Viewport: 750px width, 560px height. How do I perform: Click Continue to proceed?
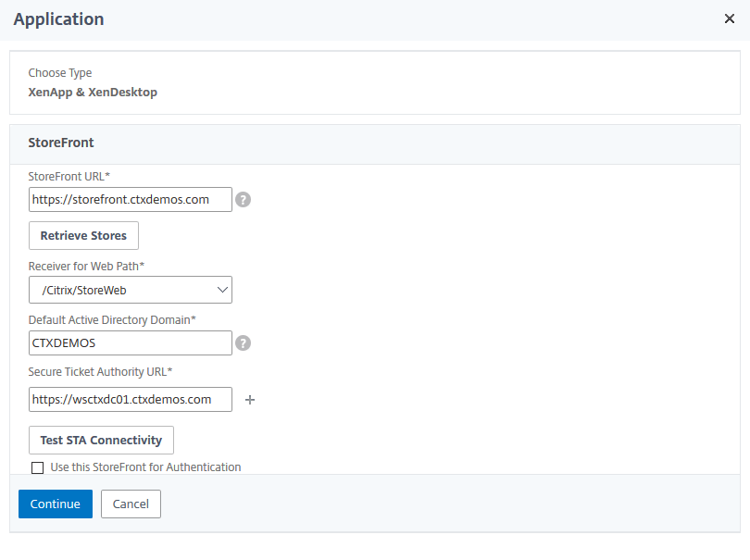55,504
